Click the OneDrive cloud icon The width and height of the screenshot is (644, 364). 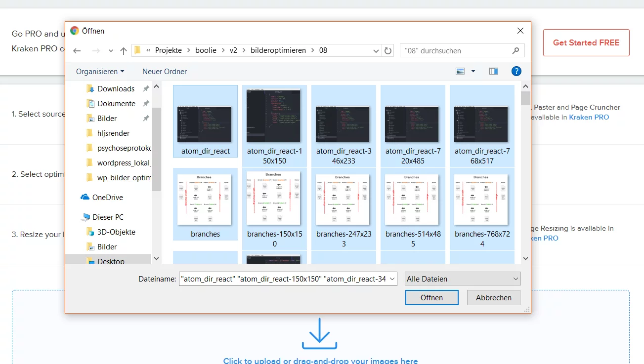coord(85,197)
